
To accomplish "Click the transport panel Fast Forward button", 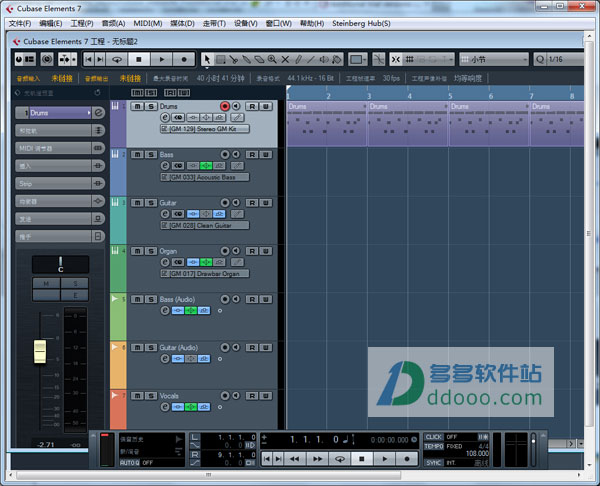I will (318, 458).
